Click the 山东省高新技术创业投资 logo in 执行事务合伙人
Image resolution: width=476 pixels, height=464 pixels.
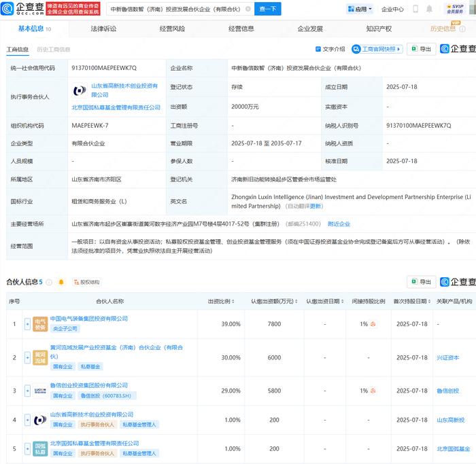coord(80,90)
